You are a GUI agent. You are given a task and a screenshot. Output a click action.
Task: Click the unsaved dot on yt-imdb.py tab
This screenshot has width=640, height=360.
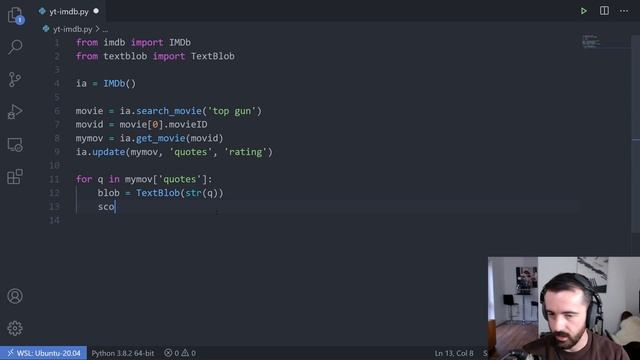[x=96, y=11]
